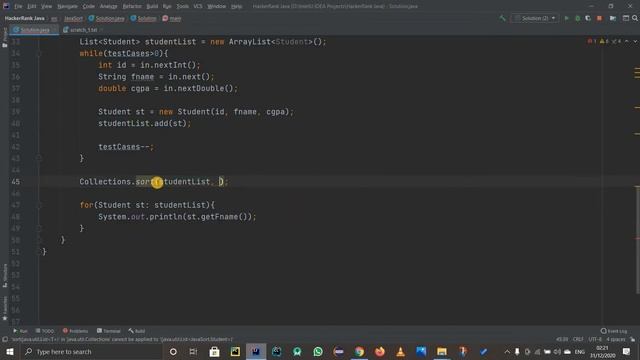
Task: Open the Terminal tool window
Action: (x=109, y=331)
